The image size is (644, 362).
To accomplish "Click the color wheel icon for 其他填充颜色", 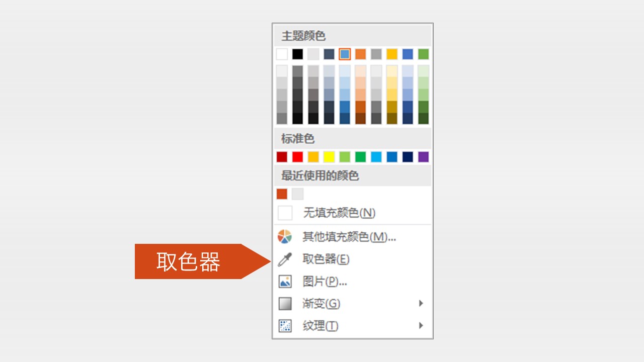I will click(285, 237).
